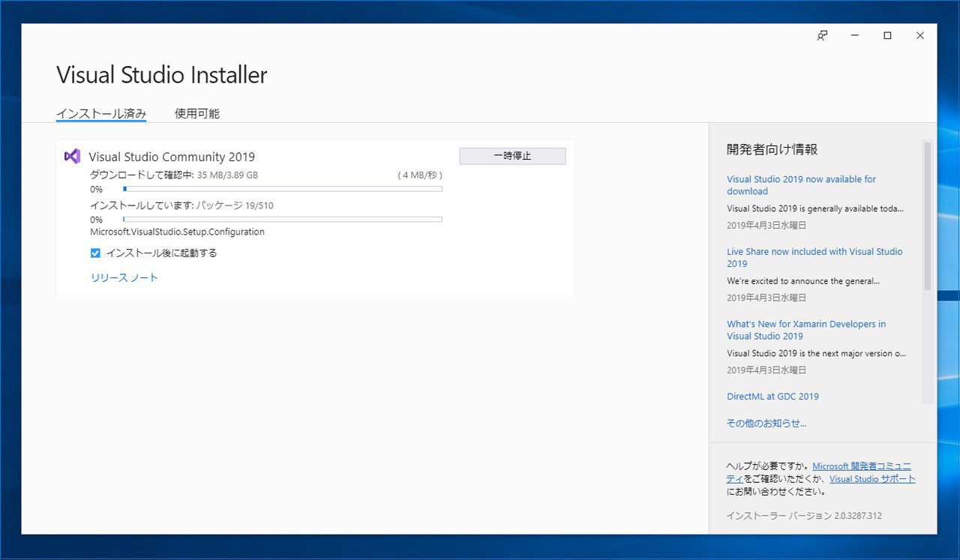Viewport: 960px width, 560px height.
Task: Switch to the インストール済み tab
Action: [x=101, y=114]
